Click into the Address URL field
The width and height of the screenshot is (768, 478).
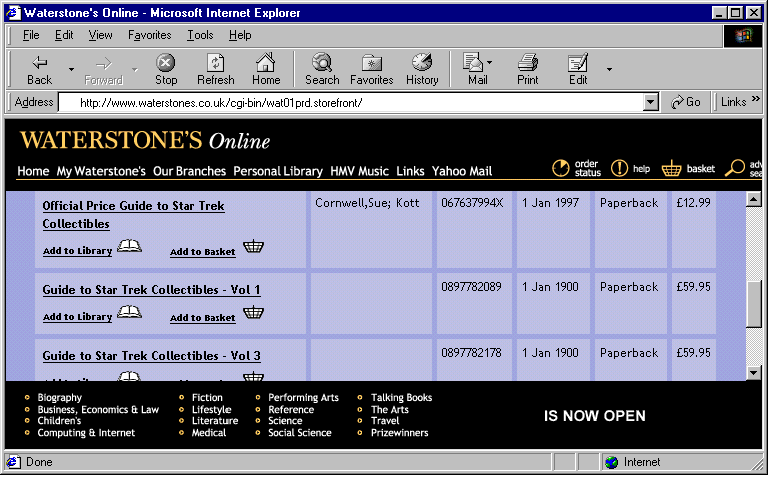coord(350,103)
